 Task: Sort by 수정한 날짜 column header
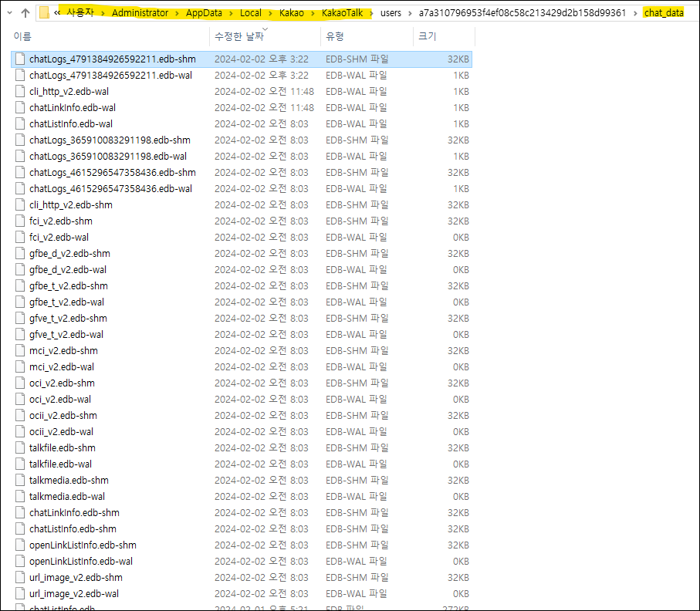pyautogui.click(x=238, y=36)
